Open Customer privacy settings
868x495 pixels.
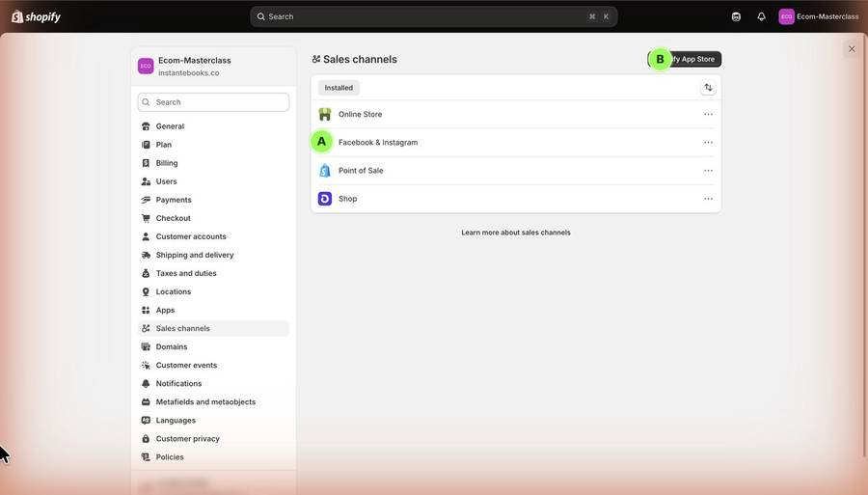[213, 438]
